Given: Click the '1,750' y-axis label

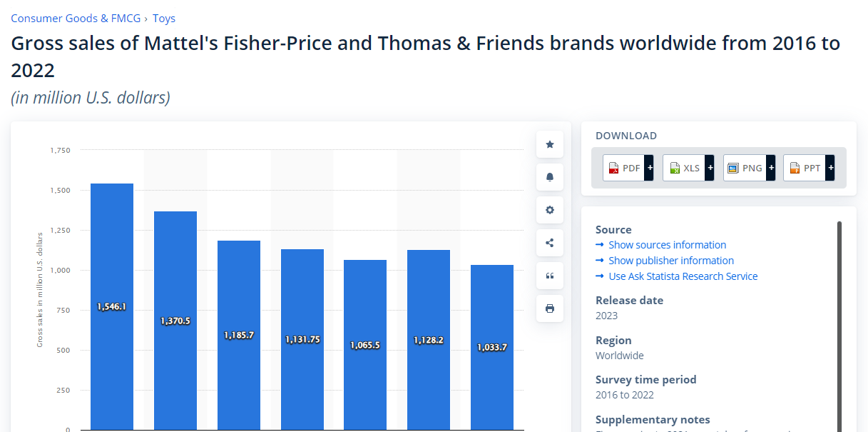Looking at the screenshot, I should [x=61, y=151].
